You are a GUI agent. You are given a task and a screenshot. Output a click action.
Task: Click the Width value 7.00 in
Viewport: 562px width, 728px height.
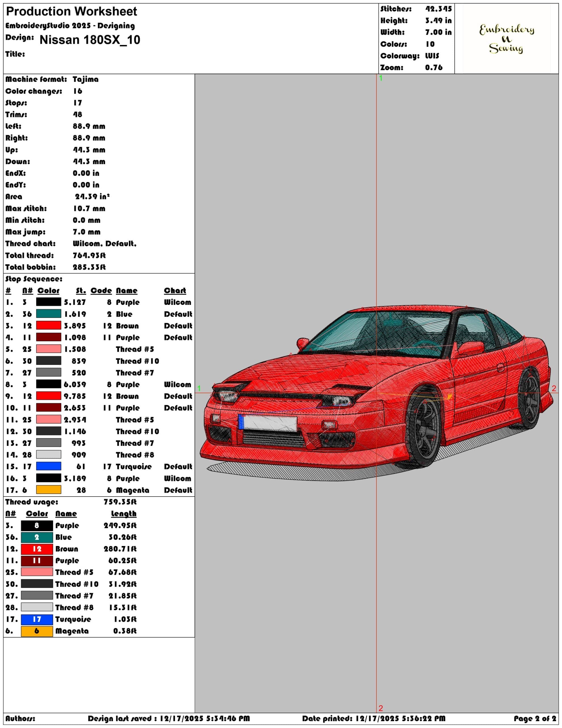[438, 32]
